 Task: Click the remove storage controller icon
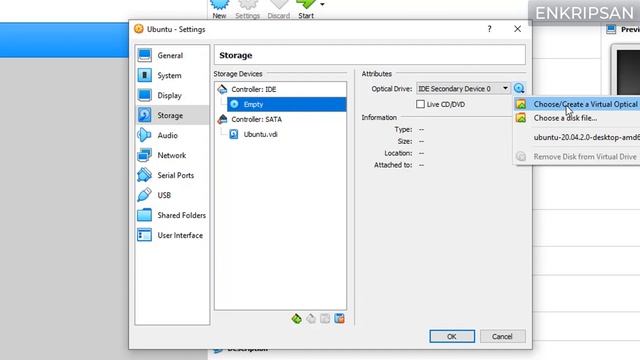311,318
